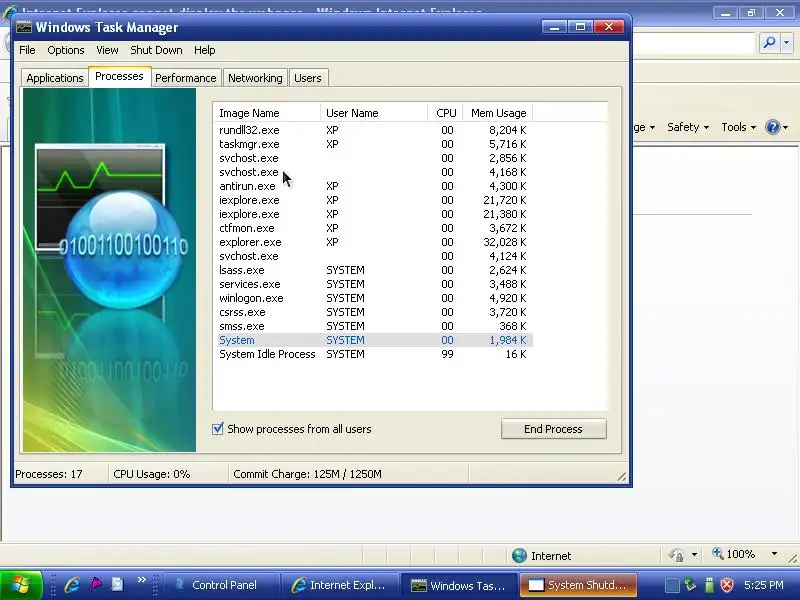
Task: Click the End Process button
Action: (x=554, y=429)
